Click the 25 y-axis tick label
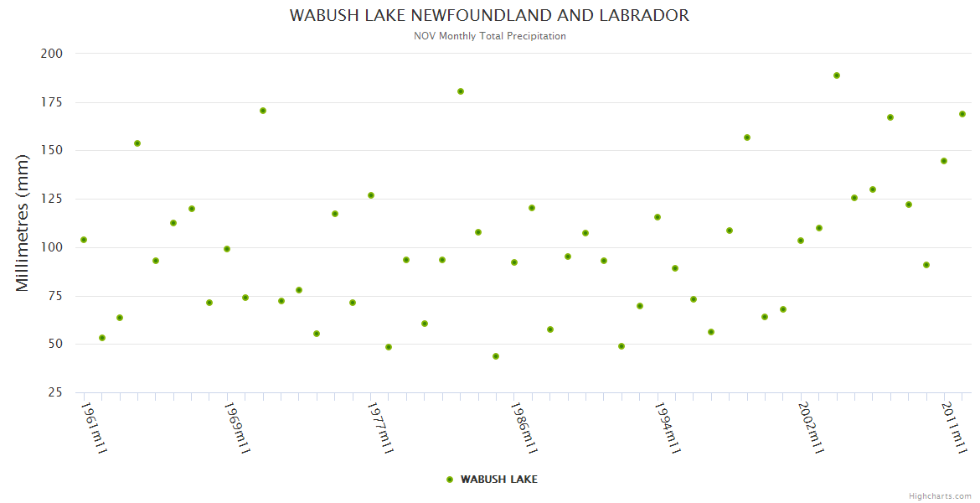Screen dimensions: 980x503 56,392
